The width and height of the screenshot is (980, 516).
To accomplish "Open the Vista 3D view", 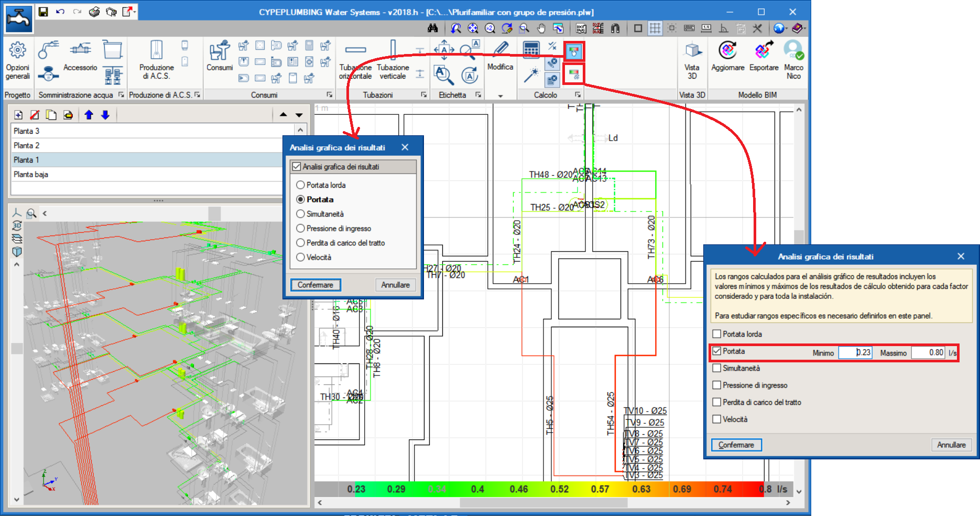I will click(692, 61).
